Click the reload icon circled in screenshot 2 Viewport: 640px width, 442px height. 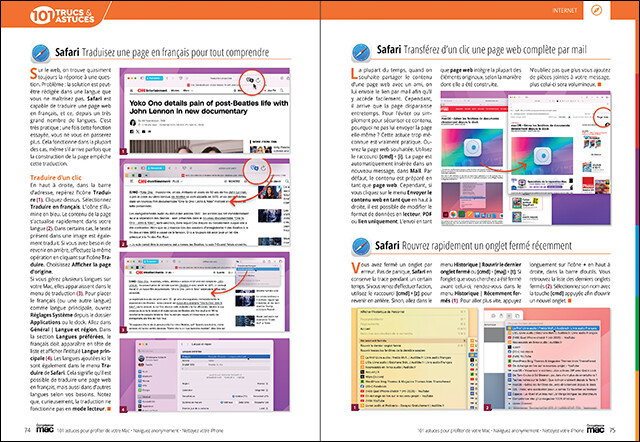[264, 168]
